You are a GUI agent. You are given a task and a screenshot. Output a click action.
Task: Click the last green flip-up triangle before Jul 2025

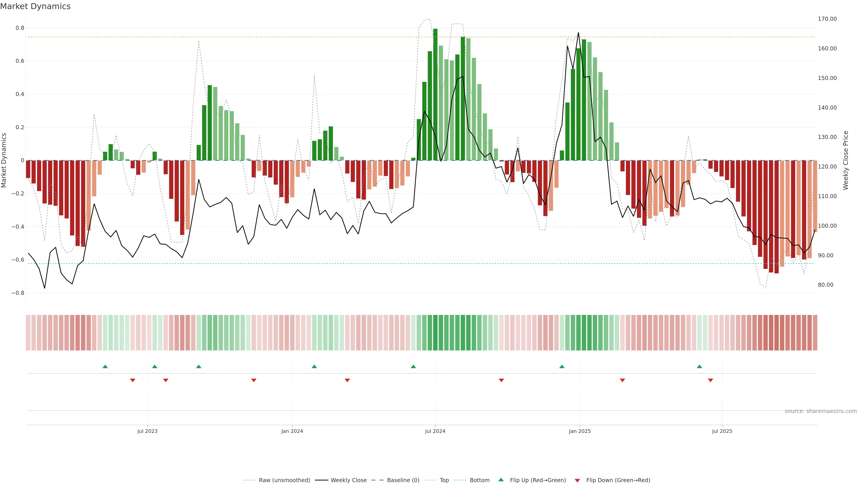[x=700, y=366]
